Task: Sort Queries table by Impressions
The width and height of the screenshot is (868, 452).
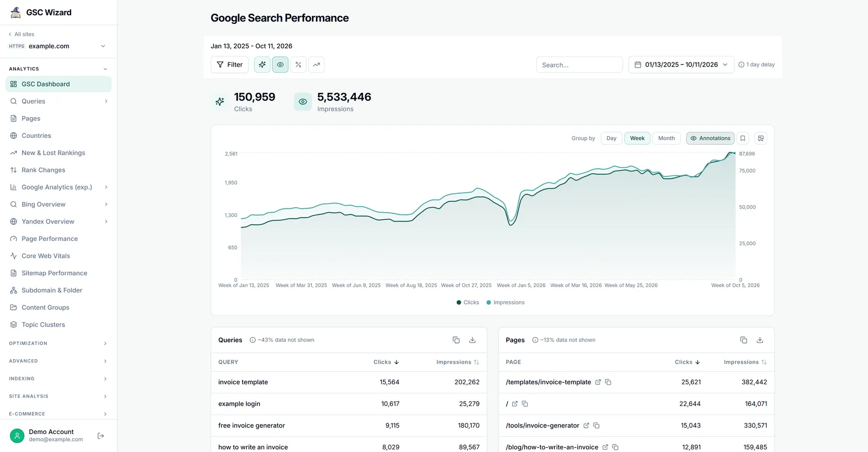Action: click(458, 362)
